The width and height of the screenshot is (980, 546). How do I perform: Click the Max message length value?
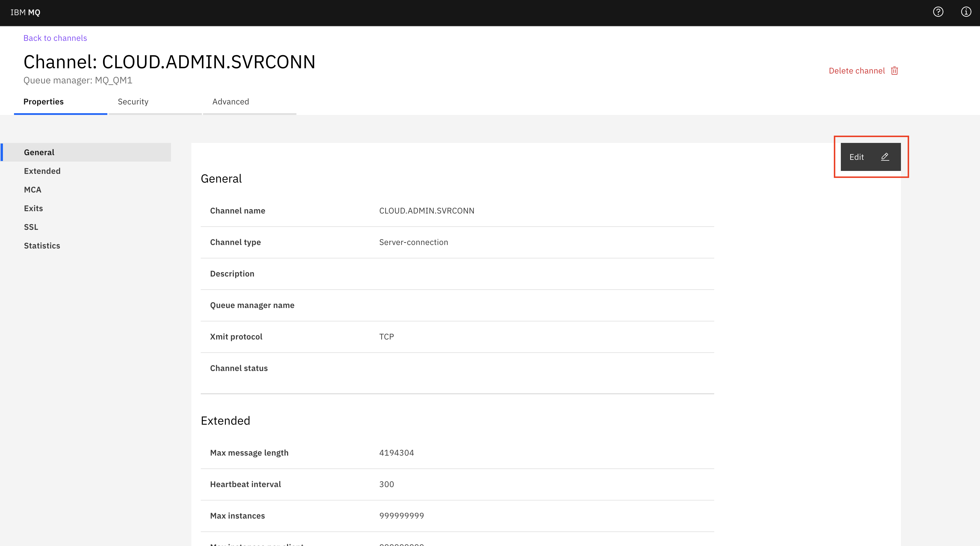(x=396, y=453)
